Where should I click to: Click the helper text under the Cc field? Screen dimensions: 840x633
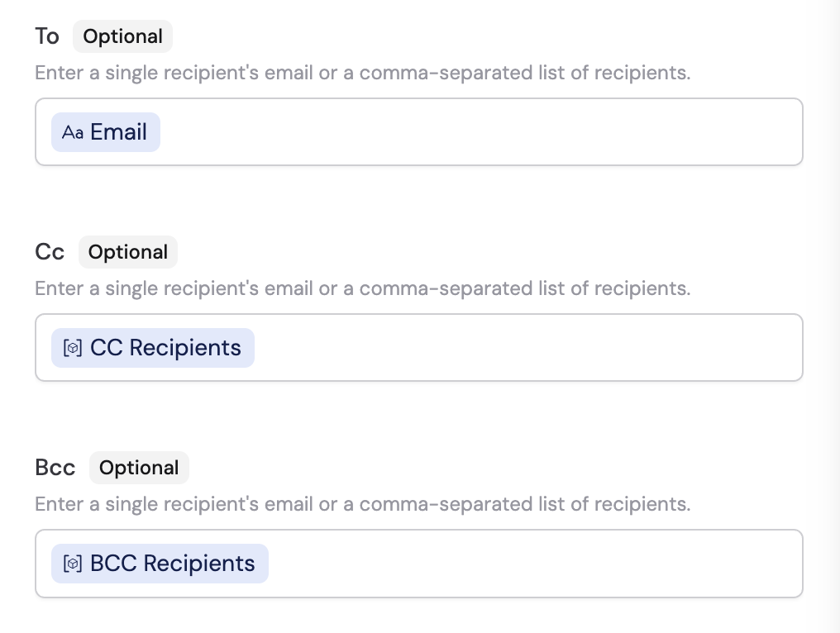pos(362,288)
